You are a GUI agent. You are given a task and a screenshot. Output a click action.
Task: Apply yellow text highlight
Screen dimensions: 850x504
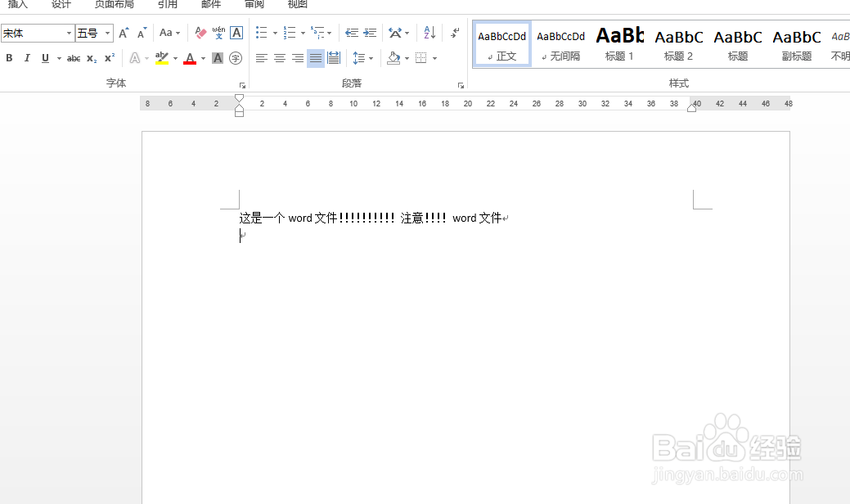pyautogui.click(x=161, y=58)
